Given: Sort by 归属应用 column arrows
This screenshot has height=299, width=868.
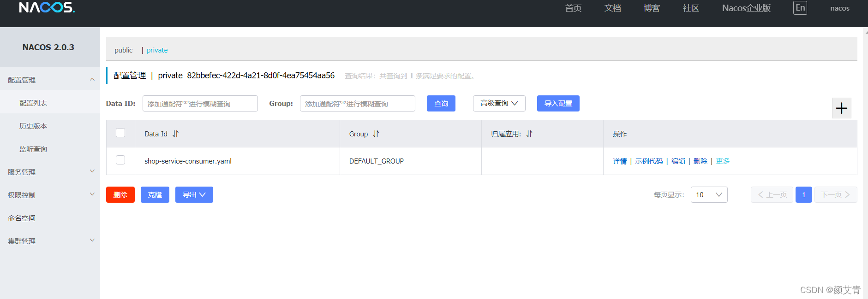Looking at the screenshot, I should (x=529, y=134).
